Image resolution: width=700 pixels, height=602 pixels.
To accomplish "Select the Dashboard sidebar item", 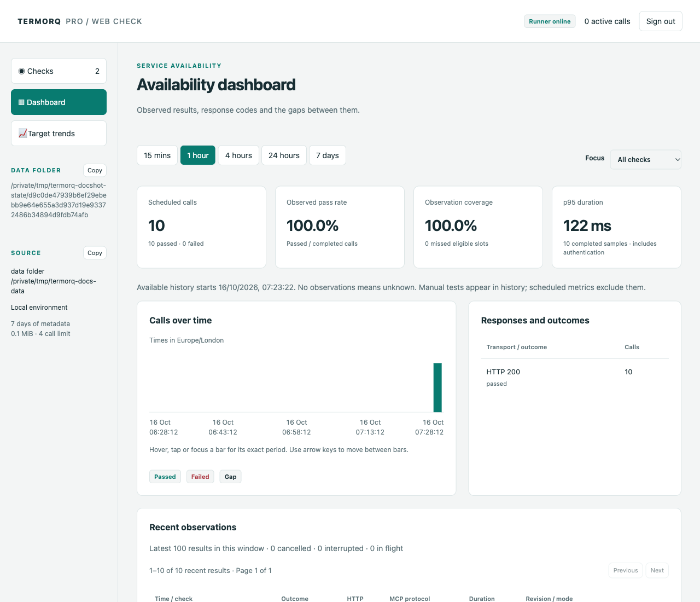I will [x=59, y=102].
